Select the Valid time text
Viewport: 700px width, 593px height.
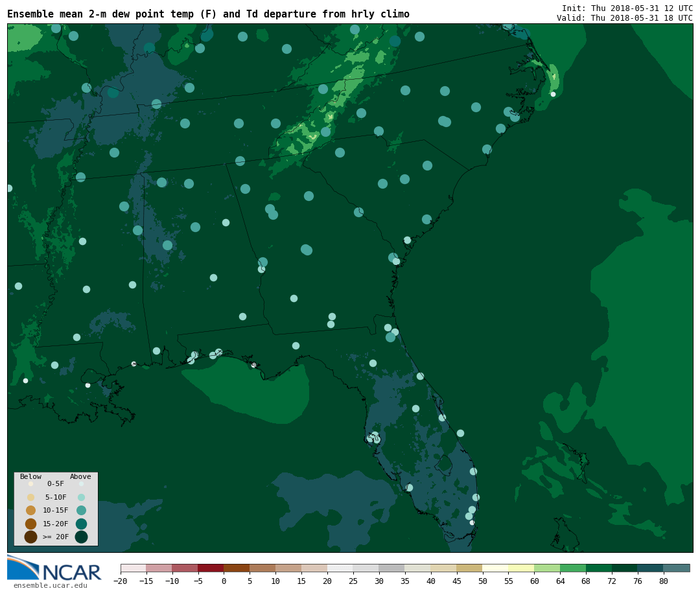[x=625, y=18]
